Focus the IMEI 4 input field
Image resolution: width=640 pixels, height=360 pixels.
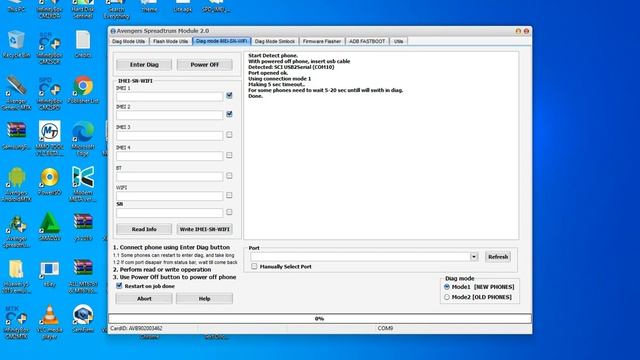169,156
